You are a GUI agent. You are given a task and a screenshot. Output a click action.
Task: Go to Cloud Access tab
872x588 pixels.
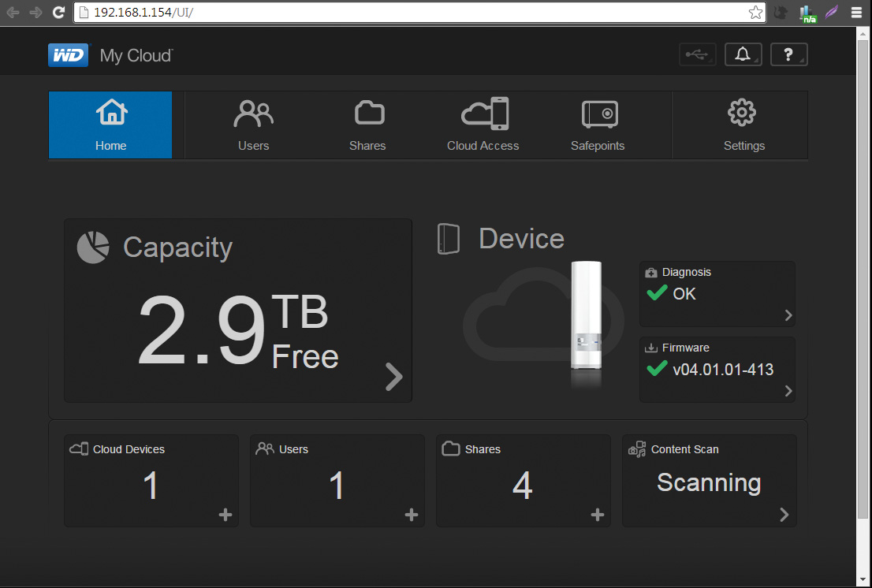click(483, 125)
